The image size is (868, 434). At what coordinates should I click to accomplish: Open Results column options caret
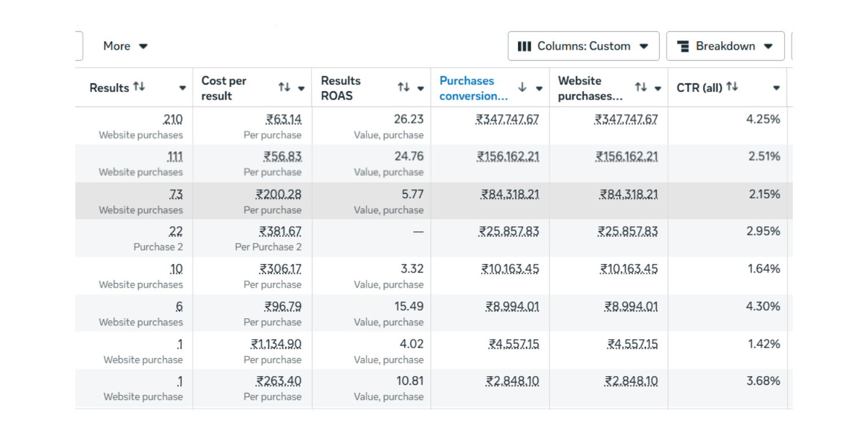pyautogui.click(x=182, y=89)
